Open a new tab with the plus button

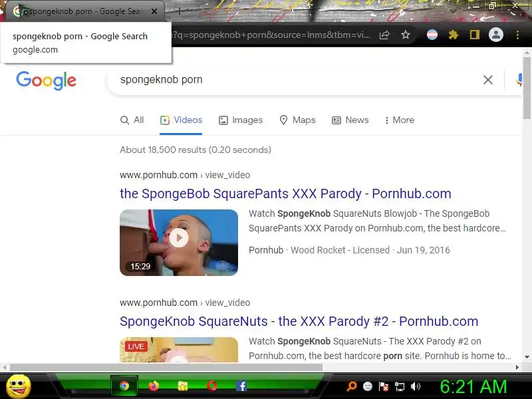180,11
